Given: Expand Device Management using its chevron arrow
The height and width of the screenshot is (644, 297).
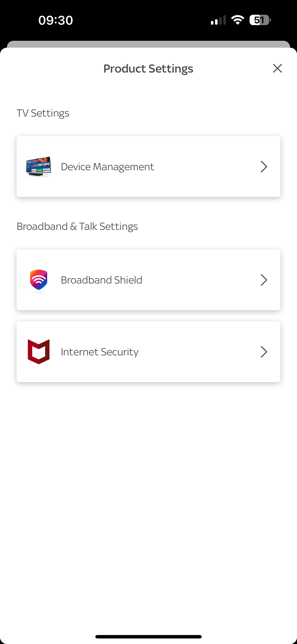Looking at the screenshot, I should click(264, 167).
